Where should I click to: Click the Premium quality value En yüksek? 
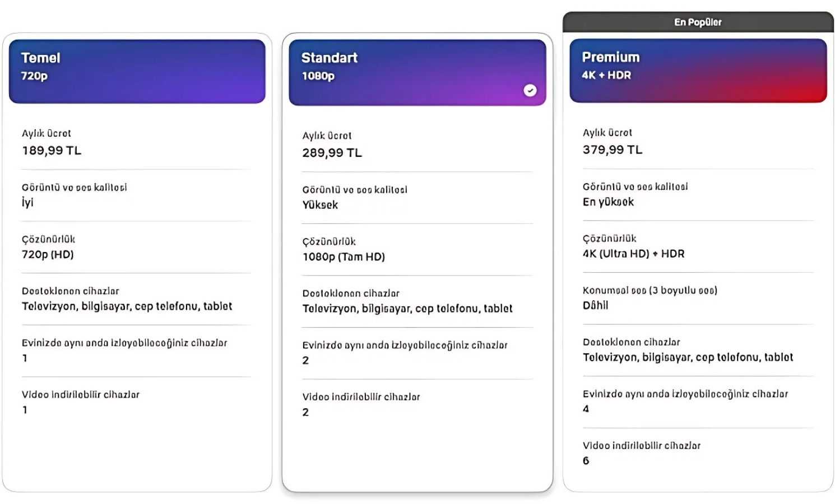pos(608,202)
